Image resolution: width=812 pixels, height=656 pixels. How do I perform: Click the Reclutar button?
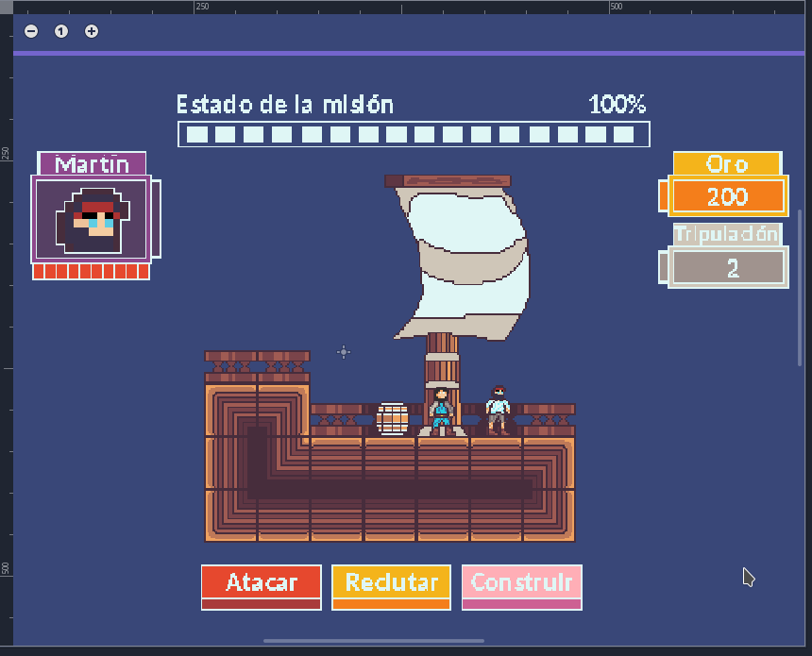(392, 587)
